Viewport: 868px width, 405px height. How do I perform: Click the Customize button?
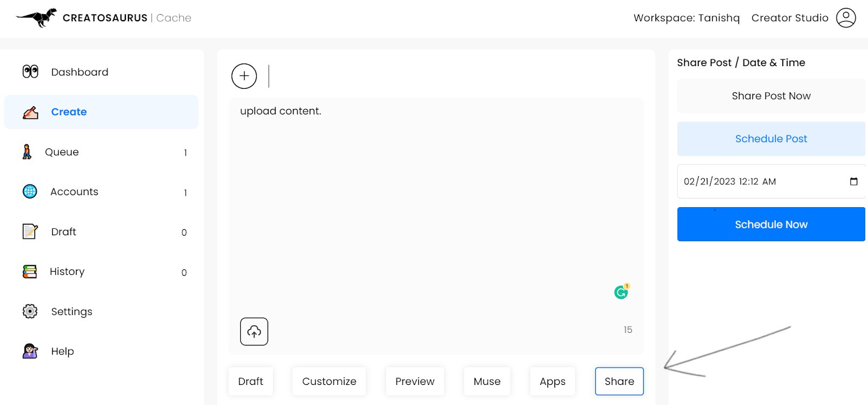pyautogui.click(x=329, y=381)
